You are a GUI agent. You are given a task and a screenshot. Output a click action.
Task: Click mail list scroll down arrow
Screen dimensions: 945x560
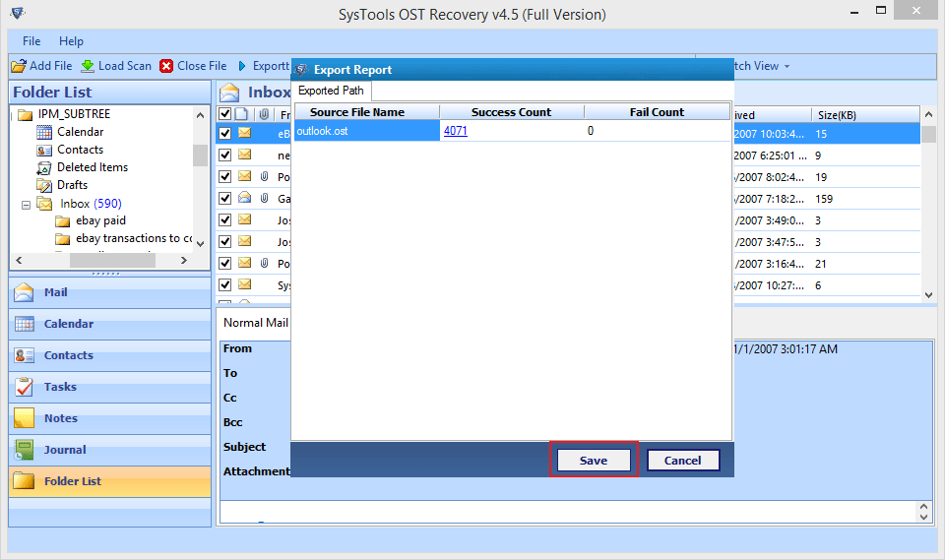point(928,295)
